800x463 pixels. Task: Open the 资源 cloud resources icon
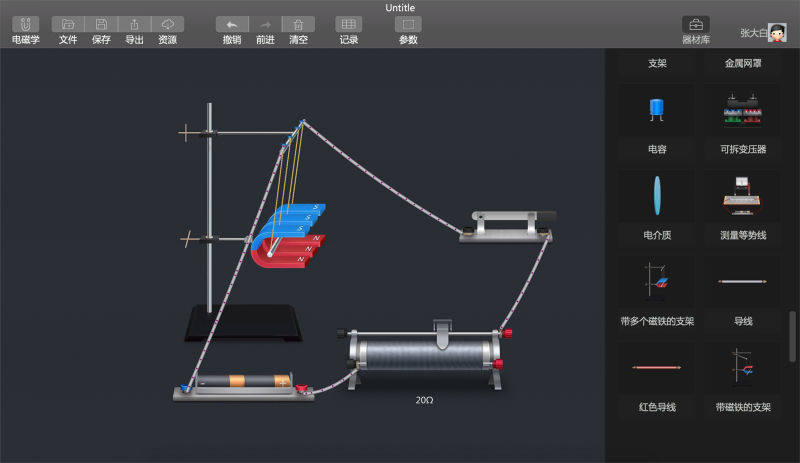click(167, 24)
